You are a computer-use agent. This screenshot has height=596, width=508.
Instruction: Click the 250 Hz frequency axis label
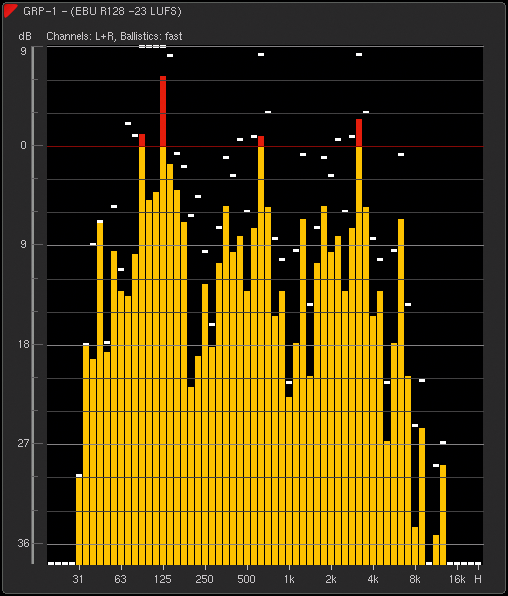(205, 579)
